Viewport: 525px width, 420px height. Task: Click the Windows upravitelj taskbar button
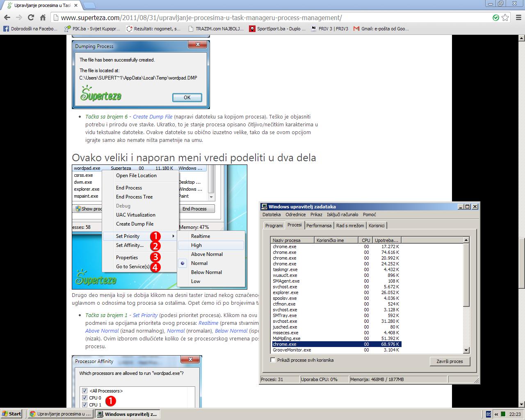(x=127, y=414)
